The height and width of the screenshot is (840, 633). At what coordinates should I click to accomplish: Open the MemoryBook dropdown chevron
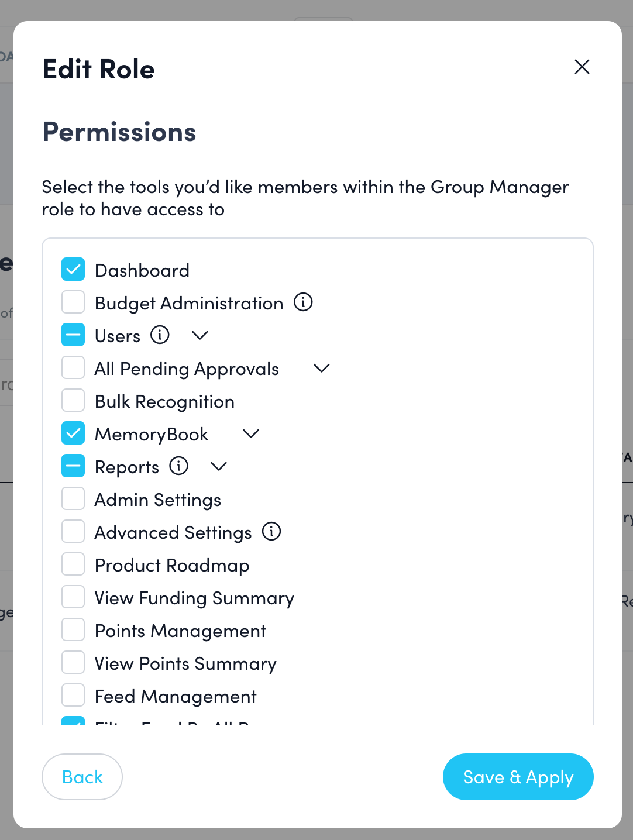click(x=251, y=433)
